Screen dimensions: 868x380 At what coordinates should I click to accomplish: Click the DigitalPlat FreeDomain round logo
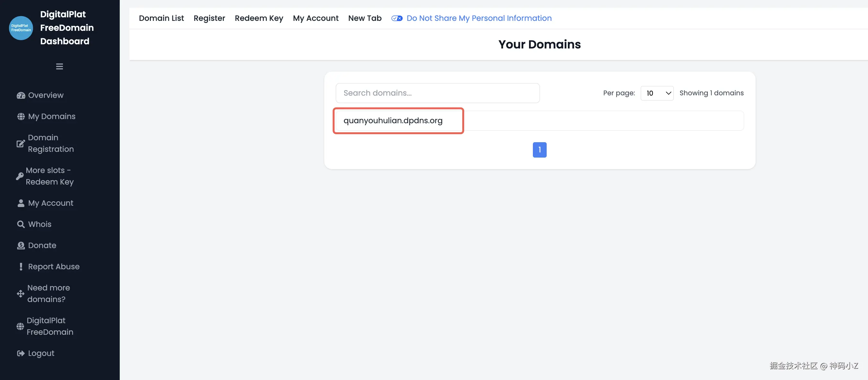pos(21,28)
